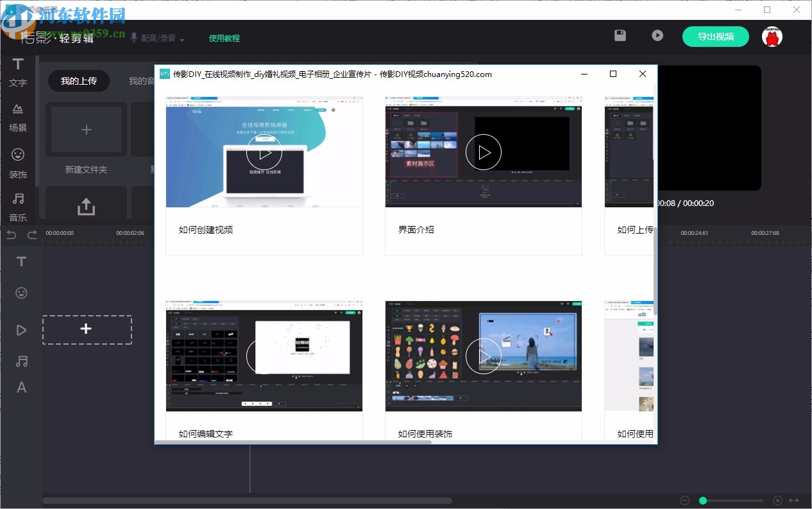Viewport: 812px width, 509px height.
Task: Click the preview play icon in header
Action: (657, 35)
